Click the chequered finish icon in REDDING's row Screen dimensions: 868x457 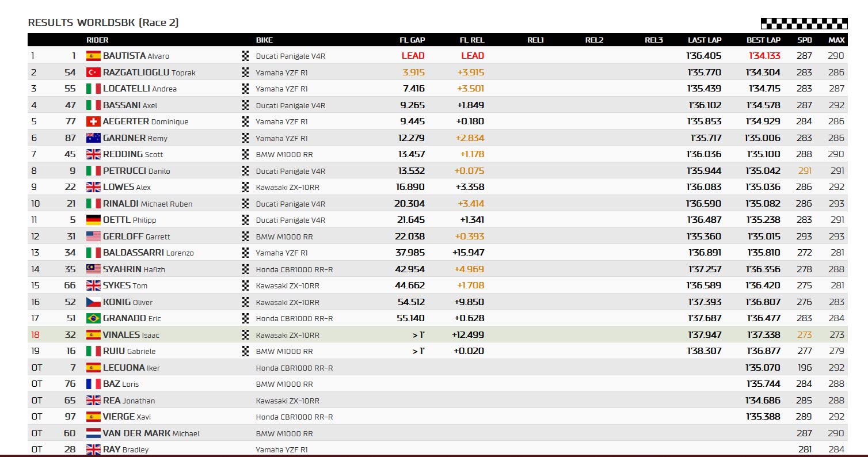coord(246,154)
